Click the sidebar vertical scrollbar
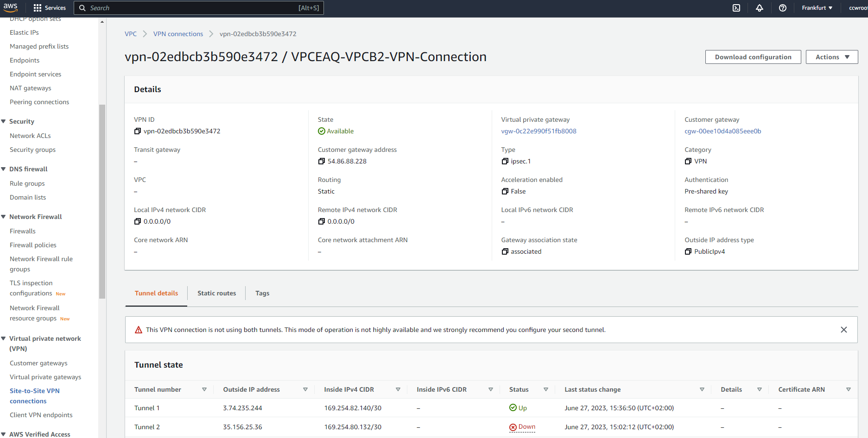 pos(102,201)
